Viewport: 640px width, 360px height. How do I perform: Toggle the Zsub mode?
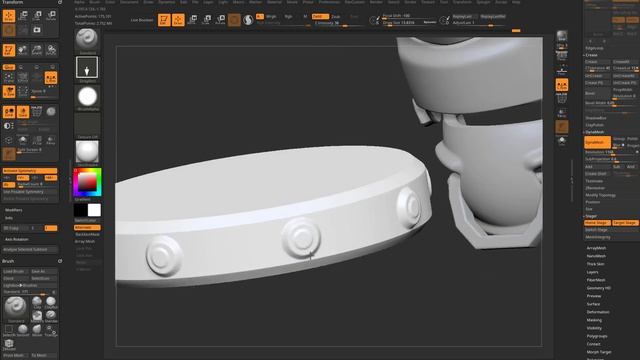click(336, 17)
